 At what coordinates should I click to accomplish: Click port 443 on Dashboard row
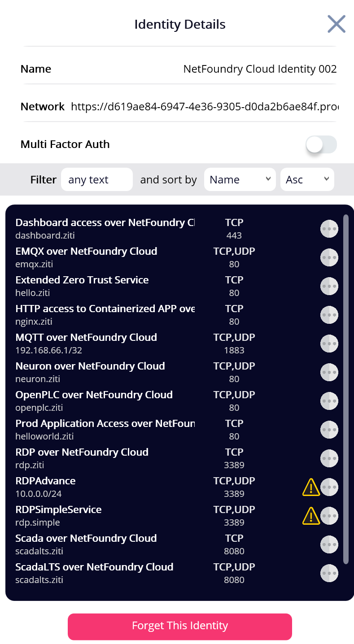(234, 235)
